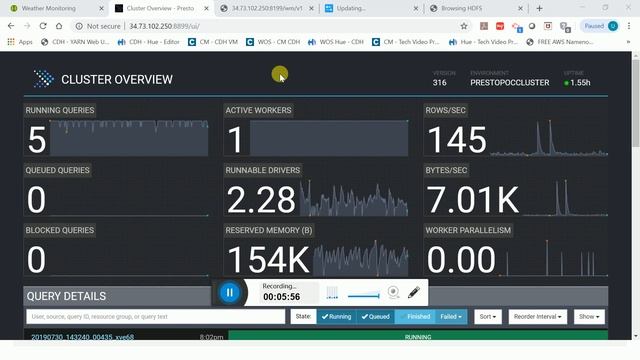Open the FREE AWS Nameno bookmark
The image size is (640, 360).
560,42
